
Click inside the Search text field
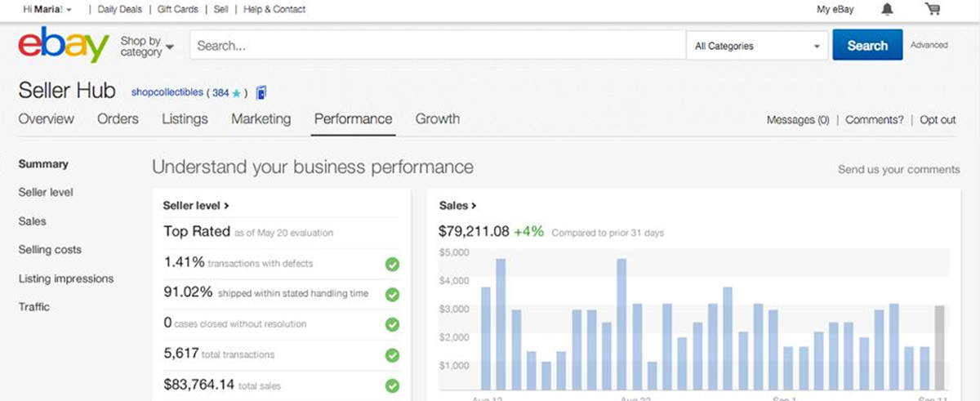pos(437,47)
